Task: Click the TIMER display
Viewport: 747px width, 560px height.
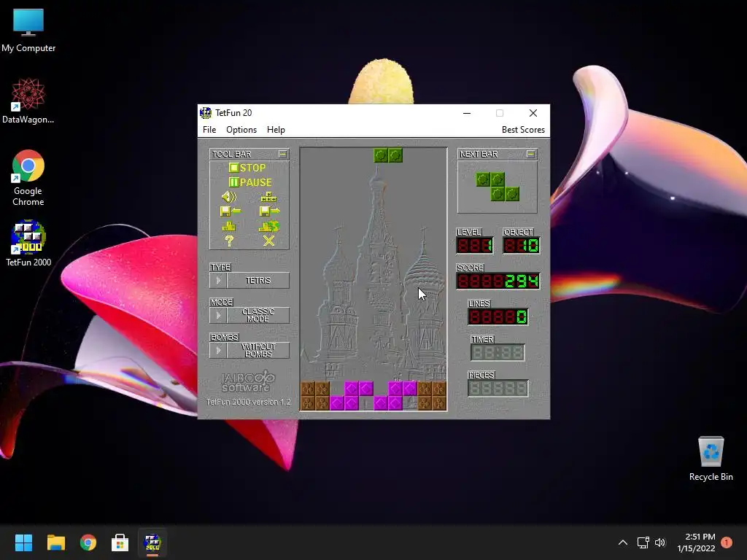Action: point(498,352)
